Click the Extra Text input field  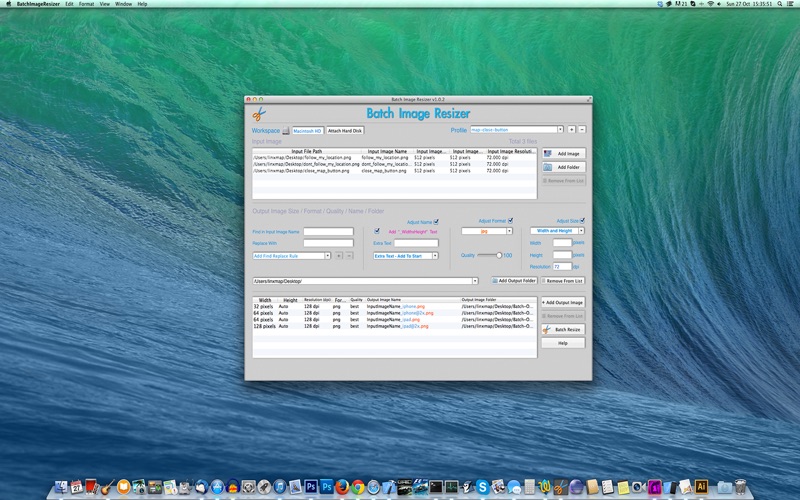point(416,243)
